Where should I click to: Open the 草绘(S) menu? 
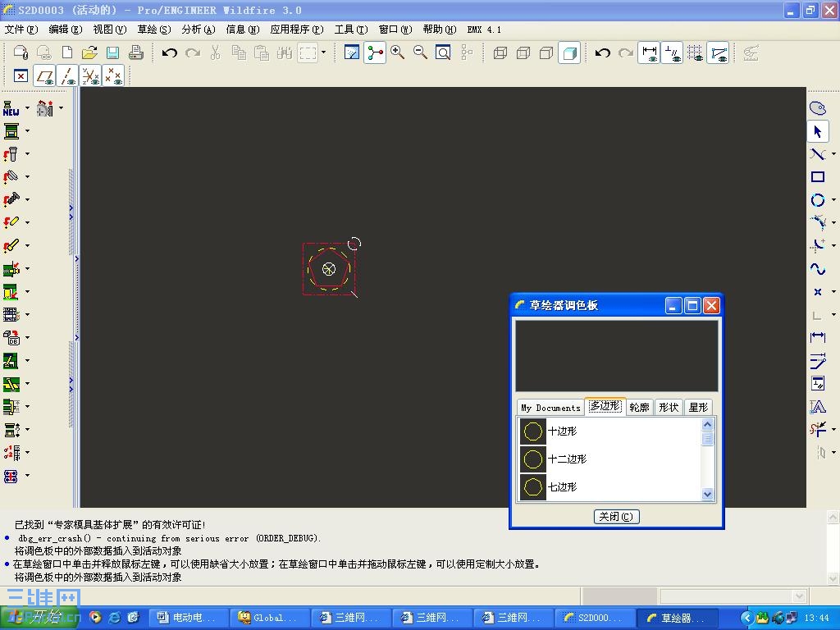pos(154,30)
